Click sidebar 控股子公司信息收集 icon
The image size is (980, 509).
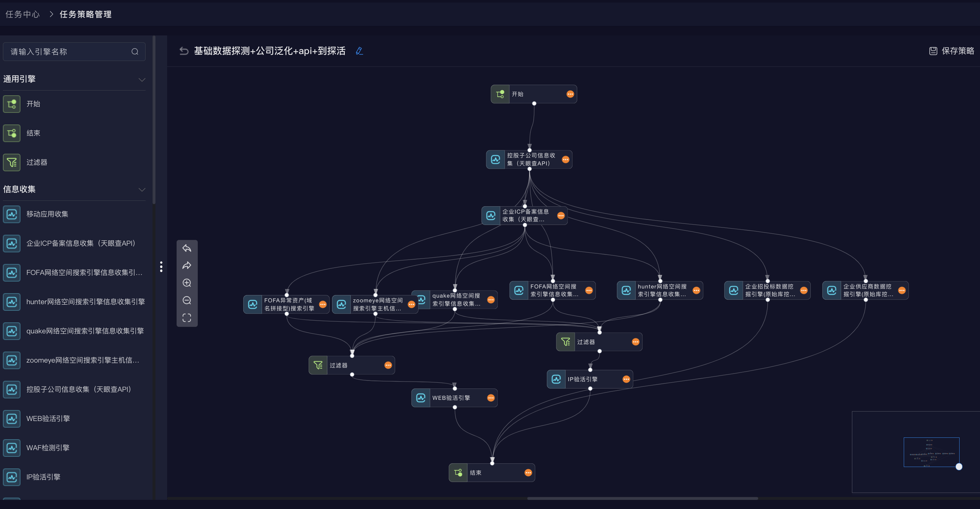tap(12, 390)
